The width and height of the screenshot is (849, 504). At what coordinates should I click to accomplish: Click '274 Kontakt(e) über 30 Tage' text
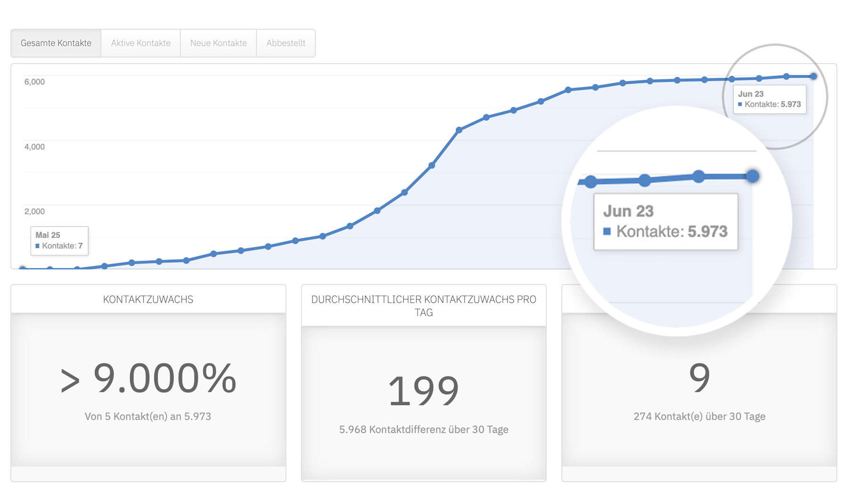click(x=699, y=416)
